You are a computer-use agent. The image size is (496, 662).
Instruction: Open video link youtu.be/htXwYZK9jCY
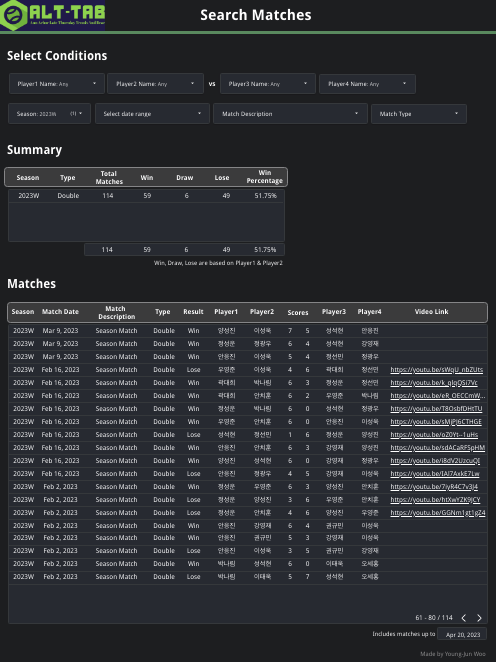[435, 500]
